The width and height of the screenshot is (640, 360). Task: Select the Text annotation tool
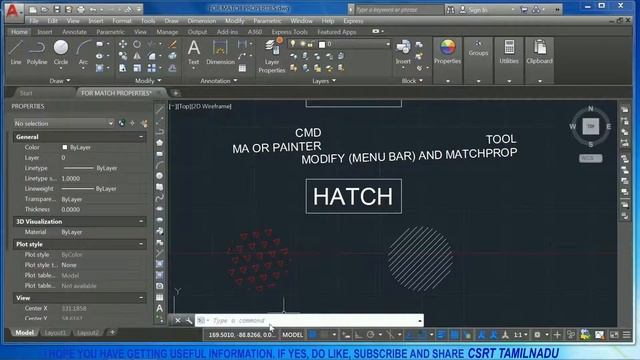pos(193,53)
